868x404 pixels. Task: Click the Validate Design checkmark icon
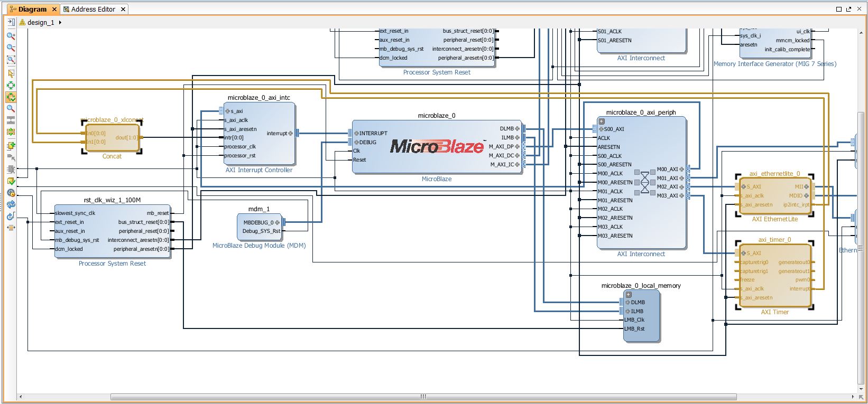click(x=11, y=181)
